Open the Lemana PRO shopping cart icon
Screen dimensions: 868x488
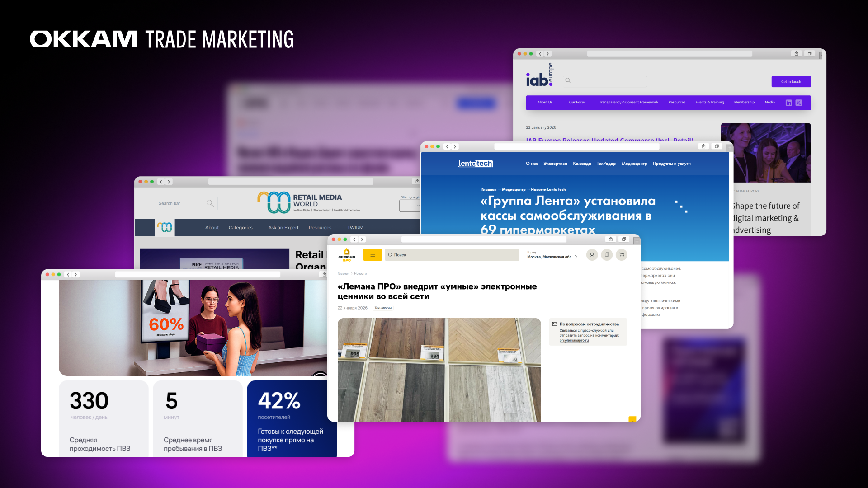622,255
